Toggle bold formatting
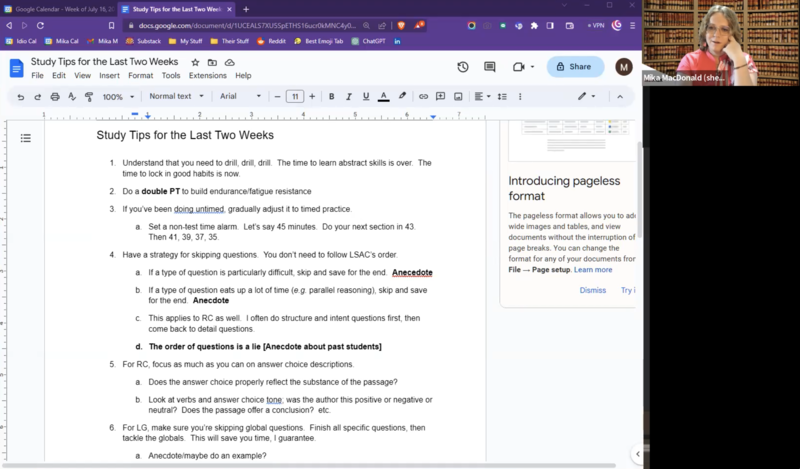Screen dimensions: 800x469 (332, 97)
